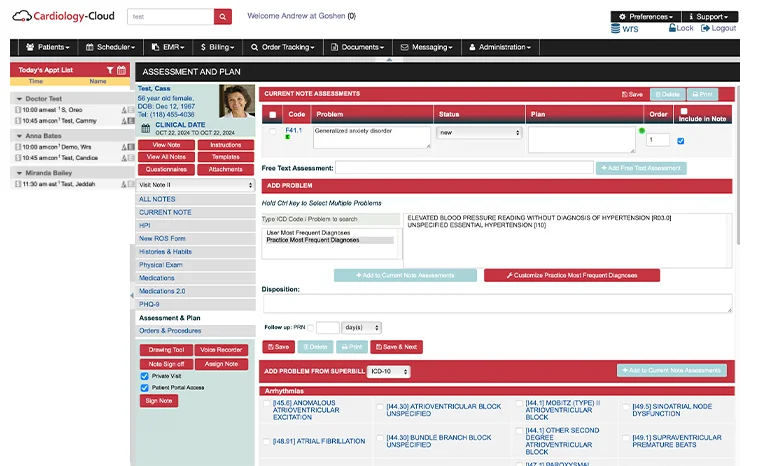Viewport: 757px width, 466px height.
Task: Click the WRS database icon
Action: tap(621, 29)
